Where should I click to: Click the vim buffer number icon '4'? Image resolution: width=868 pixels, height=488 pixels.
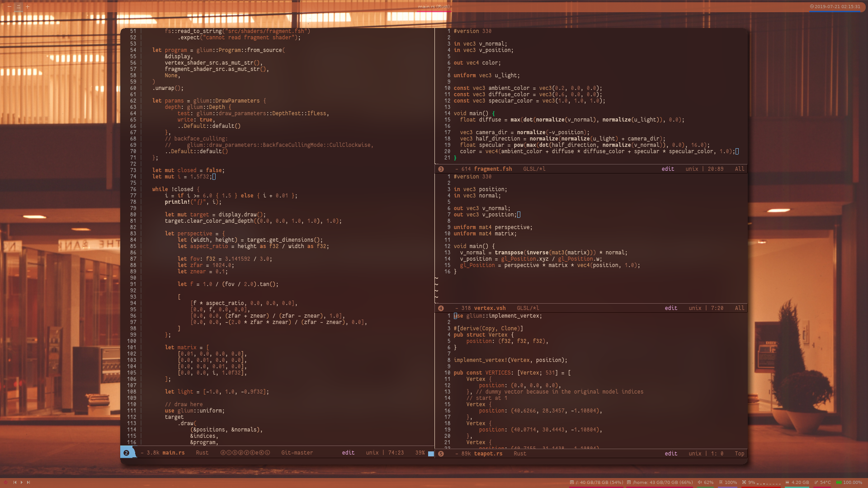(x=441, y=308)
